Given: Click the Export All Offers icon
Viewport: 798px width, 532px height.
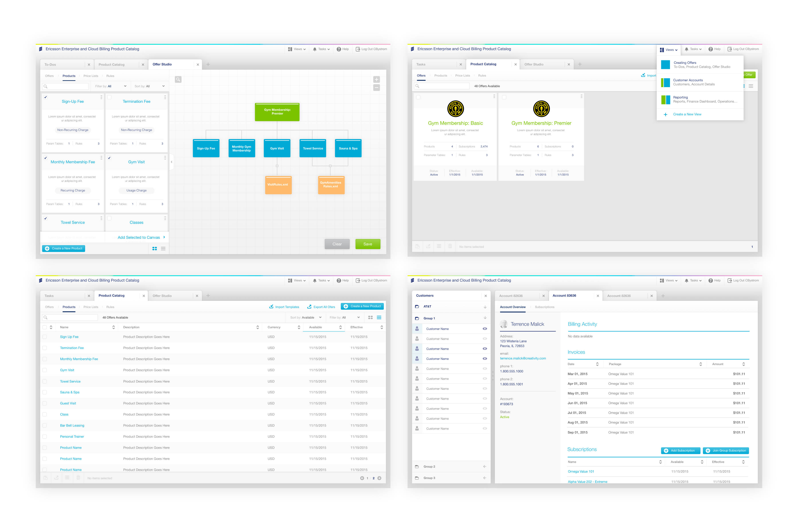Looking at the screenshot, I should (x=309, y=307).
